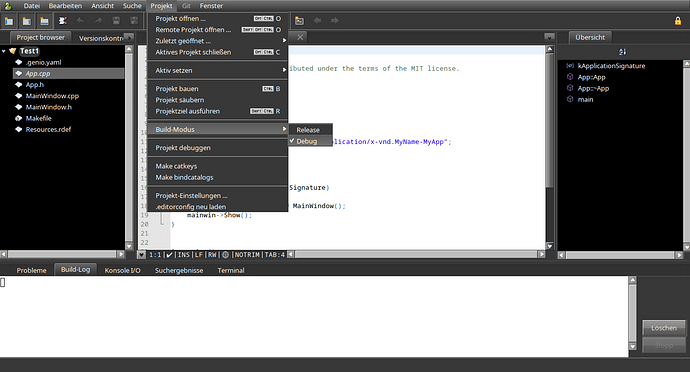Expand Zuletzt geöffnet submenu
Viewport: 690px width, 372px height.
(x=217, y=41)
